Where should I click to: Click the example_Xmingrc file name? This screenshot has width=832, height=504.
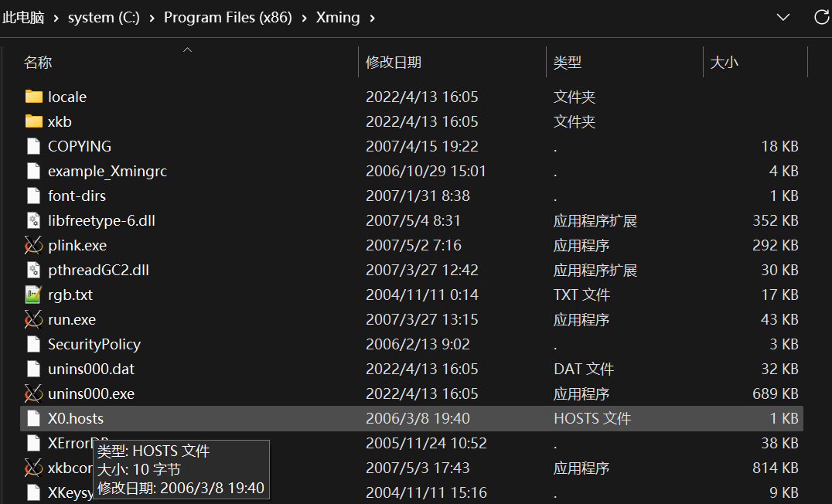[107, 172]
